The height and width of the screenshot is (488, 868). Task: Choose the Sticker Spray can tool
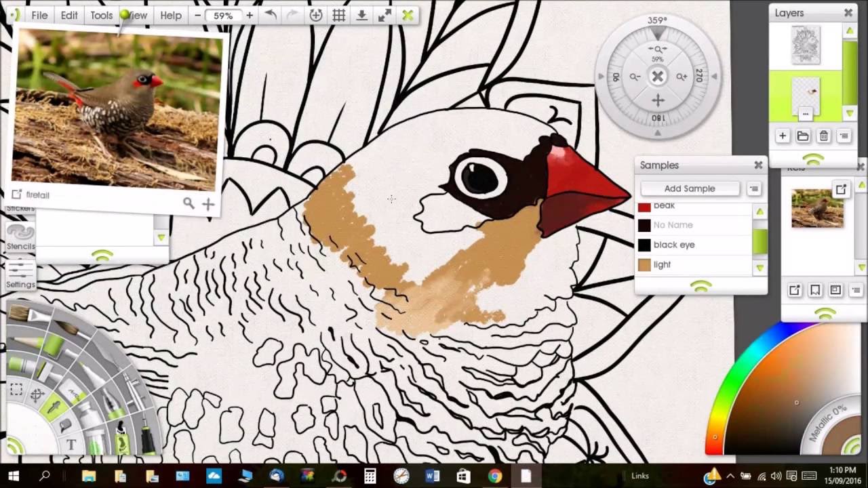pyautogui.click(x=123, y=439)
